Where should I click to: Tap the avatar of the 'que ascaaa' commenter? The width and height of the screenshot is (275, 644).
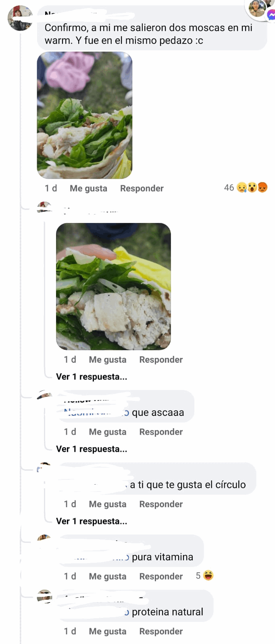pos(44,395)
